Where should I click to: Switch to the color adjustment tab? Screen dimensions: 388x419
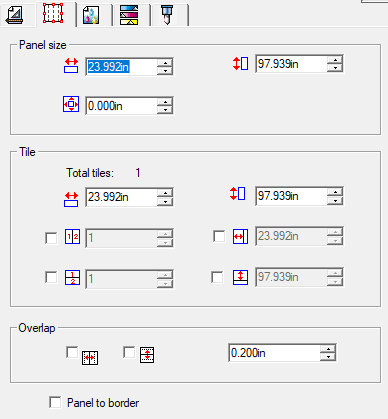coord(91,15)
